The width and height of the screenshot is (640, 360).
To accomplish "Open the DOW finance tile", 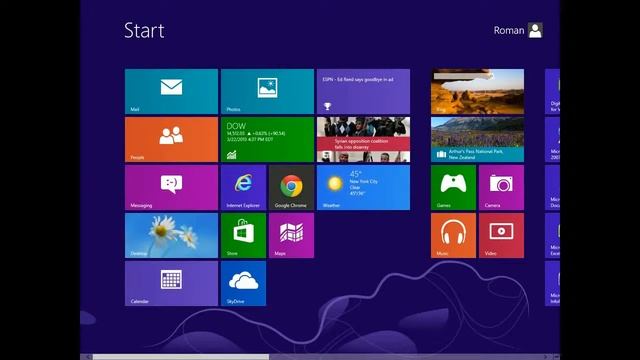I will pyautogui.click(x=267, y=140).
